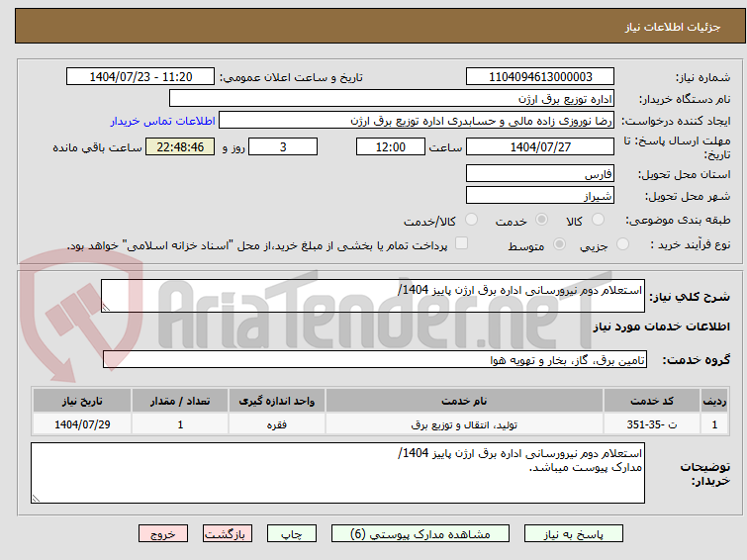This screenshot has width=747, height=560.
Task: Click the نام دستگاه خریدار field
Action: click(392, 99)
